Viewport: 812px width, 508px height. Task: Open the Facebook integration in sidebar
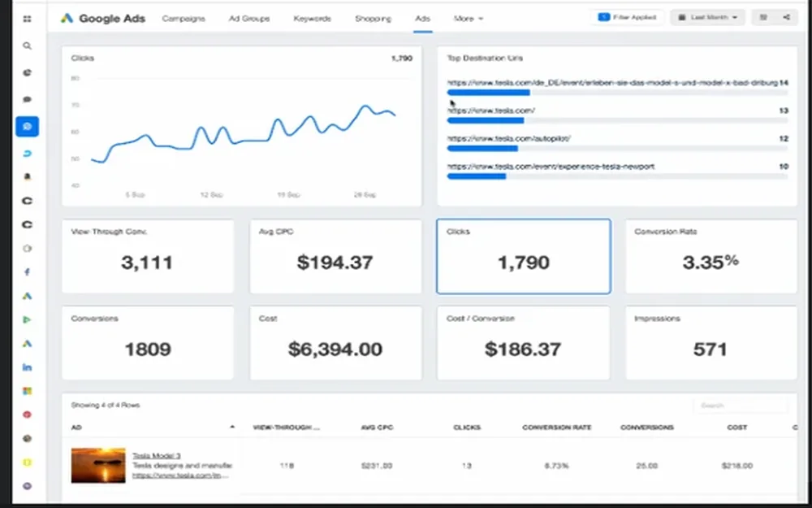[x=27, y=271]
